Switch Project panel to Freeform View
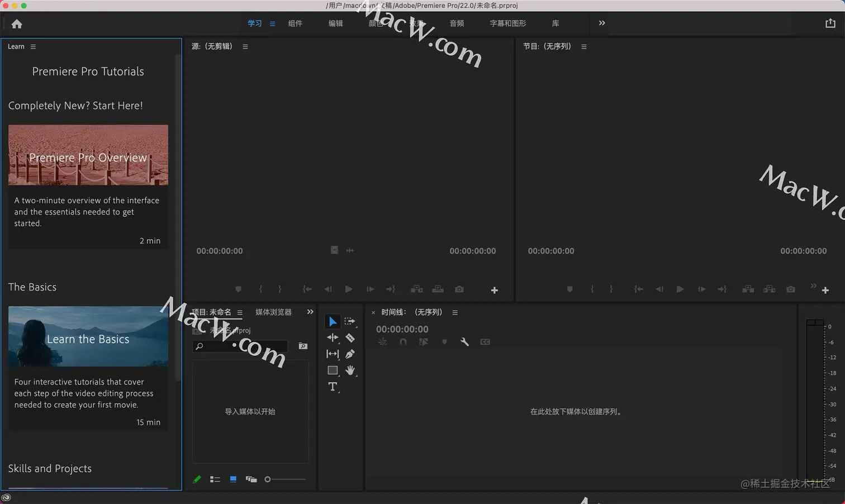Screen dimensions: 845x504 pyautogui.click(x=251, y=479)
